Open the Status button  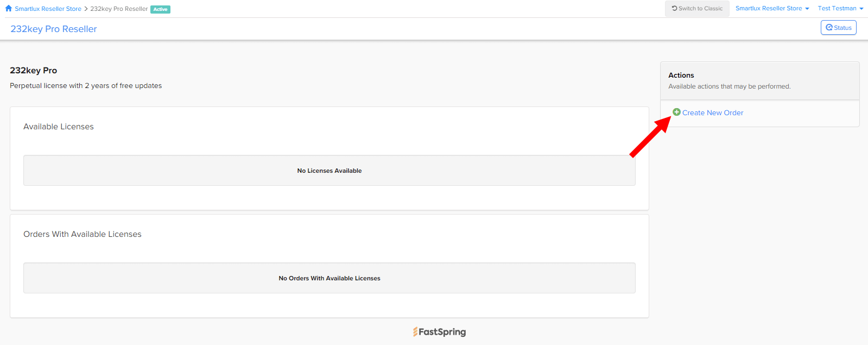click(x=838, y=28)
